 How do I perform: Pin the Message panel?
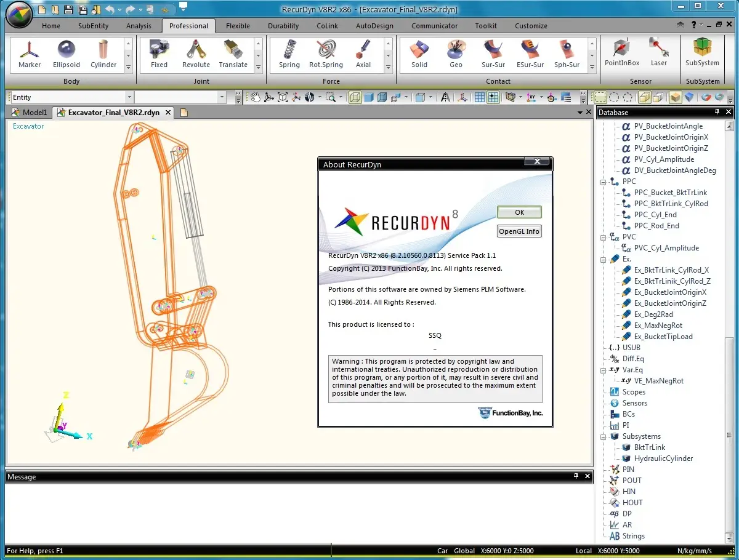click(576, 476)
